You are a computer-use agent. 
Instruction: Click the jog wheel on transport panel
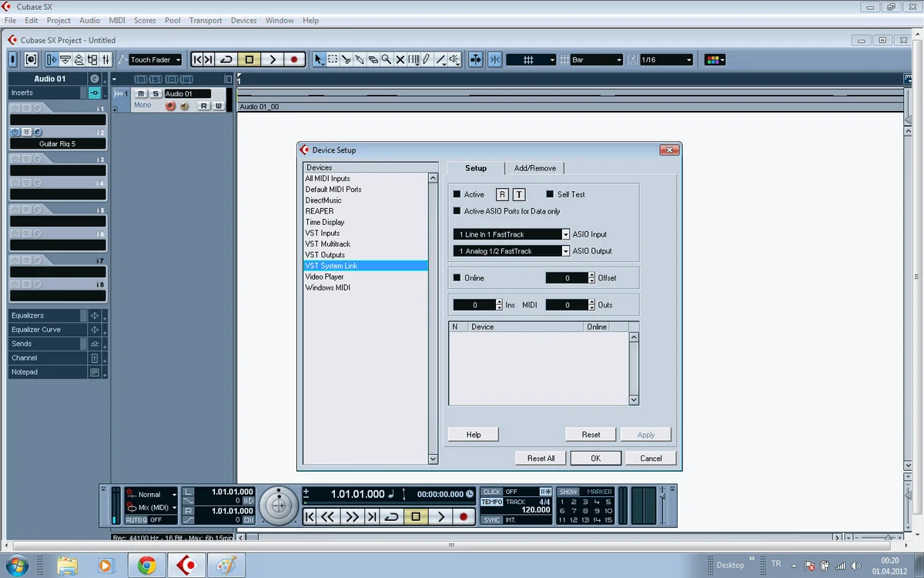(279, 506)
